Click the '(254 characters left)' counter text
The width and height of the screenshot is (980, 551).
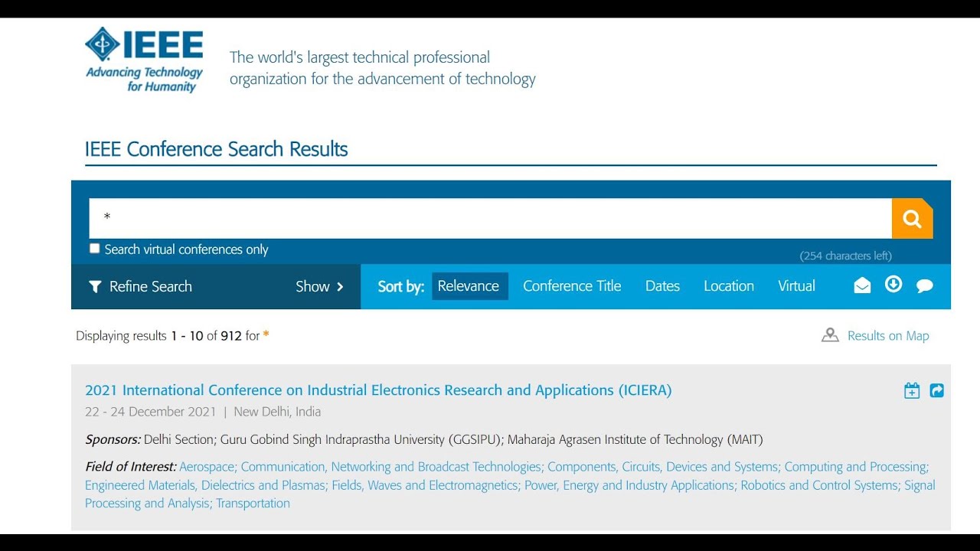(846, 256)
